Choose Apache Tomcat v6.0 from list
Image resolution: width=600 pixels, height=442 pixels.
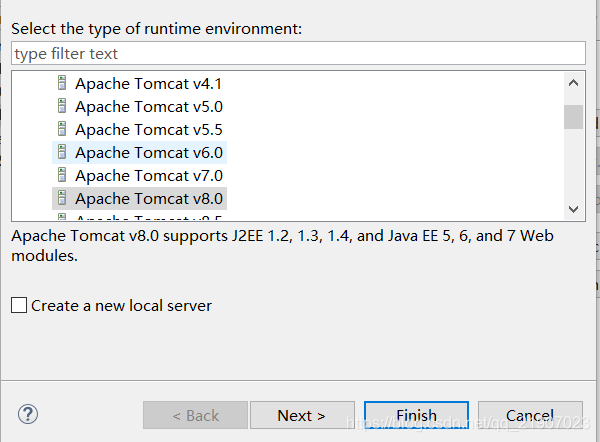pyautogui.click(x=149, y=153)
